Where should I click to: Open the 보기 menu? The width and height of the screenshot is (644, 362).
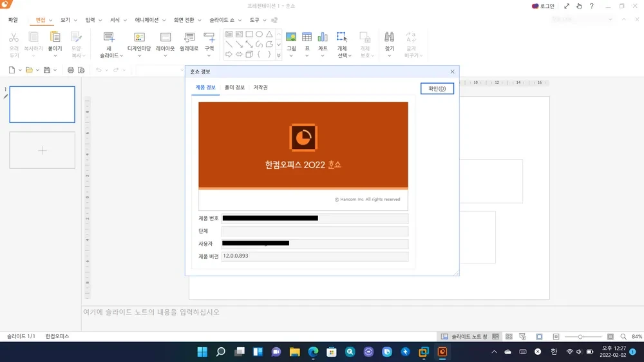click(65, 20)
